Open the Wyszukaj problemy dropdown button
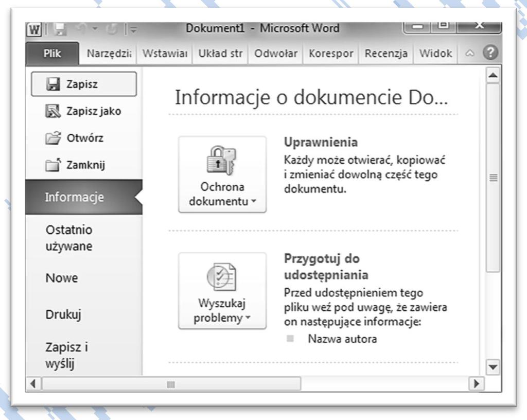 pos(222,291)
